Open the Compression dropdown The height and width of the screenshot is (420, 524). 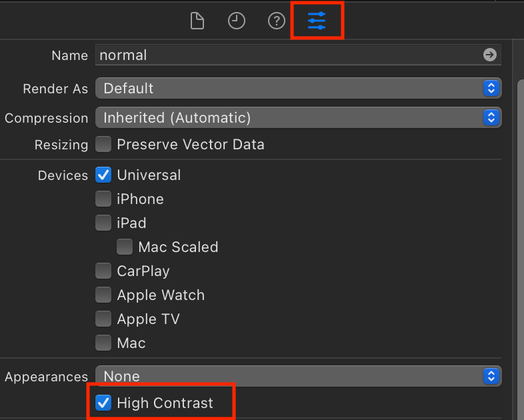click(298, 118)
